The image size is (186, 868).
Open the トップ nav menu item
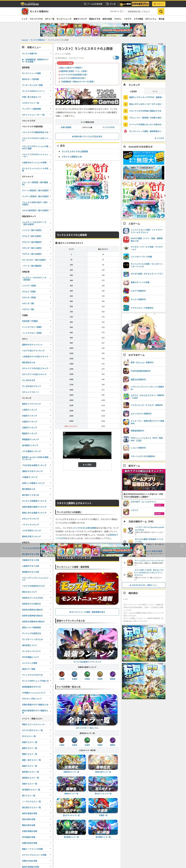(24, 19)
